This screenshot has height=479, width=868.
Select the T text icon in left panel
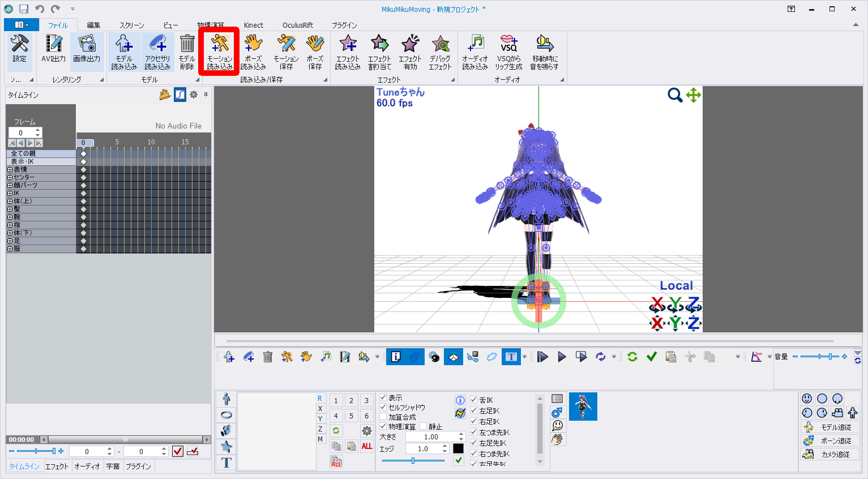226,463
